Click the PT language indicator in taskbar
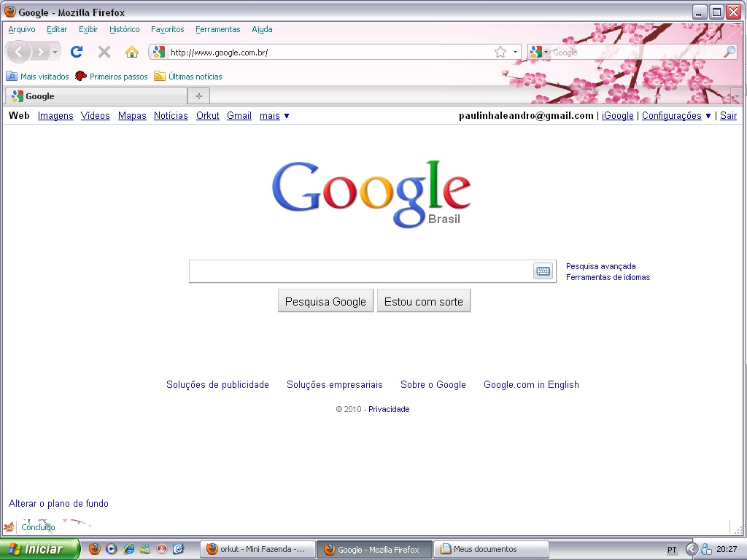Screen dimensions: 747x560 tap(672, 550)
